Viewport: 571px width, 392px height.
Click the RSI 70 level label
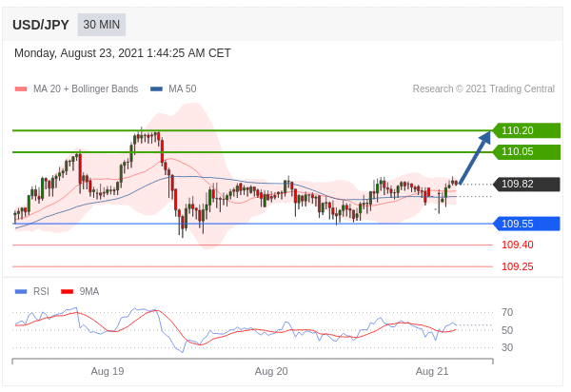pos(507,312)
